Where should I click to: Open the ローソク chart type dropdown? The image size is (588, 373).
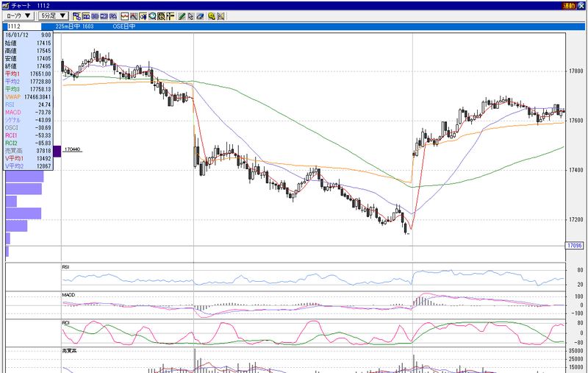(19, 15)
